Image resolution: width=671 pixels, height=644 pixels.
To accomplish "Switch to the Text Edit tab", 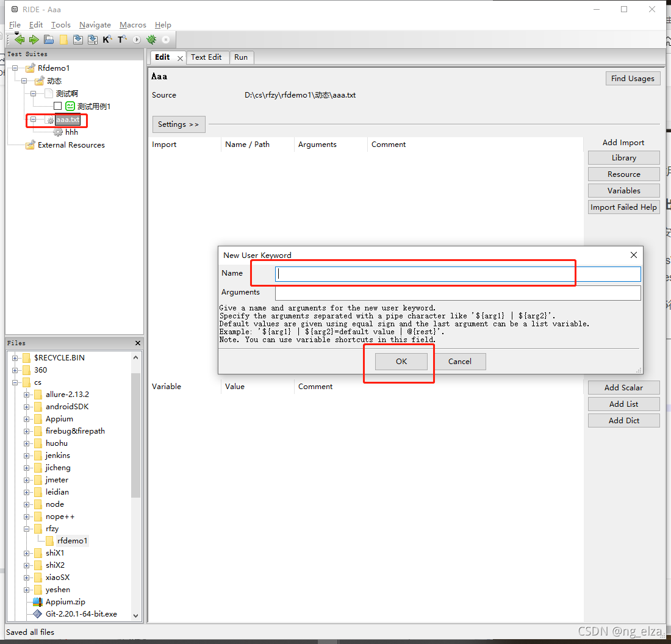I will [x=206, y=57].
